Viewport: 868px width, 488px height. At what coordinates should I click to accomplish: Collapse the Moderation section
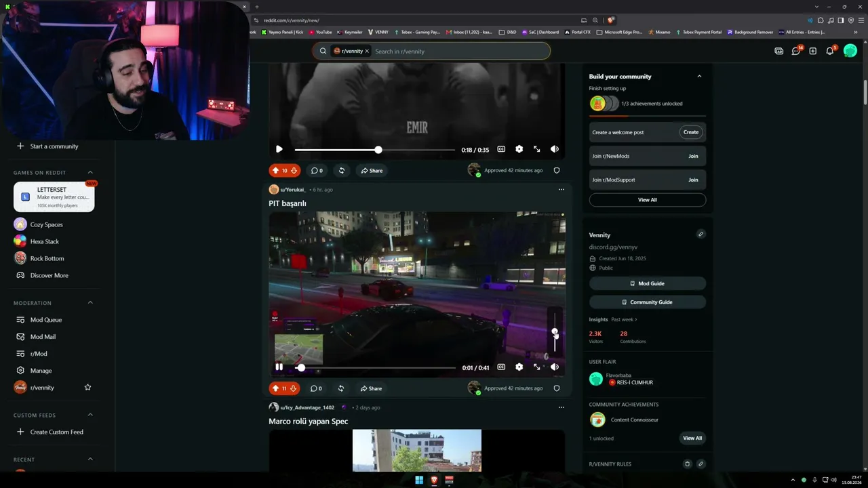(90, 303)
